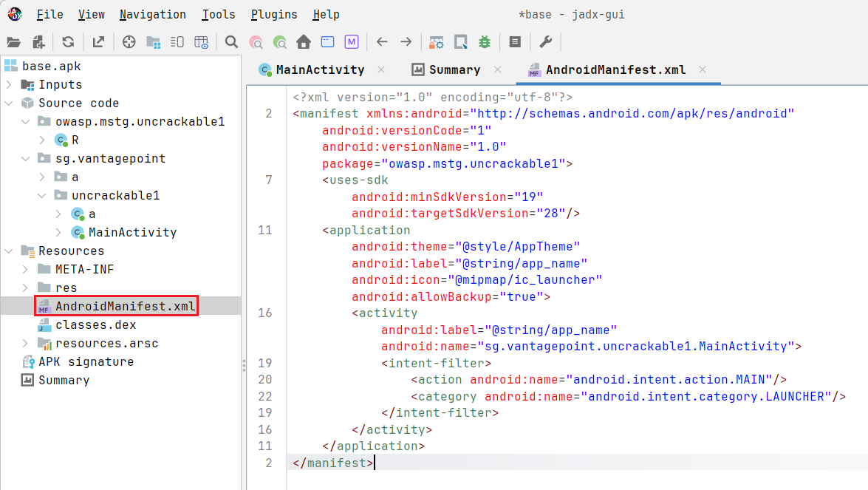Screen dimensions: 868x490
Task: Open the File menu
Action: 49,14
